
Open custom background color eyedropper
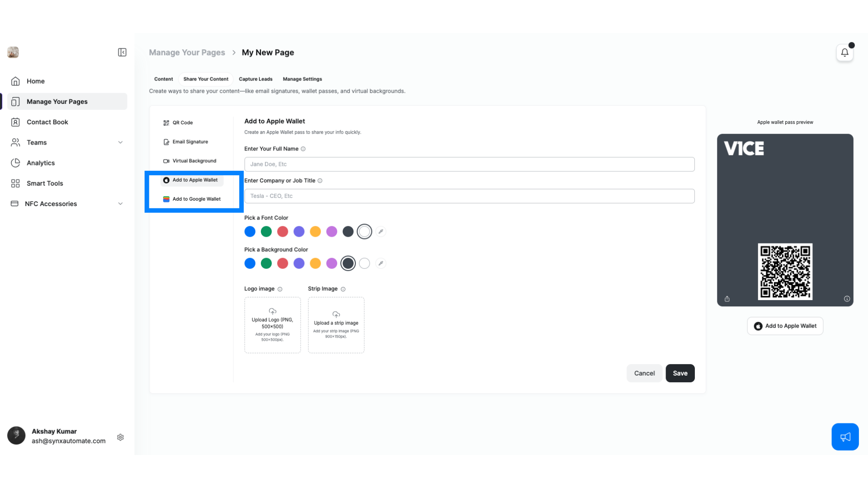click(x=381, y=263)
